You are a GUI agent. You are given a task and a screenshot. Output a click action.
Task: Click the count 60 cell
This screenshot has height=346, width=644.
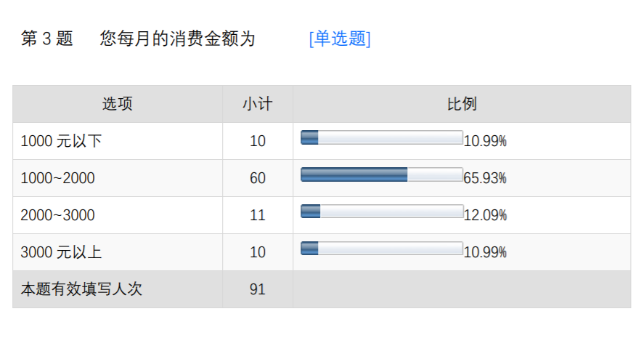tap(257, 178)
